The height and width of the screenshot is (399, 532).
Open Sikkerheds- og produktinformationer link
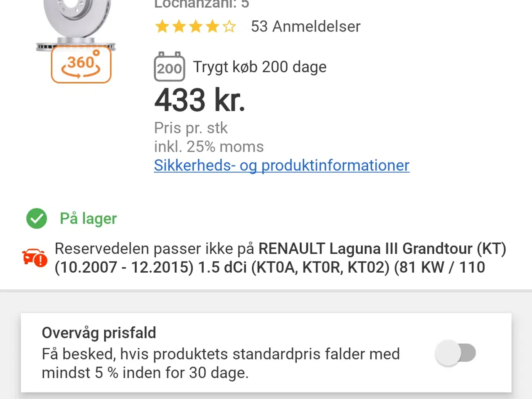(x=281, y=165)
